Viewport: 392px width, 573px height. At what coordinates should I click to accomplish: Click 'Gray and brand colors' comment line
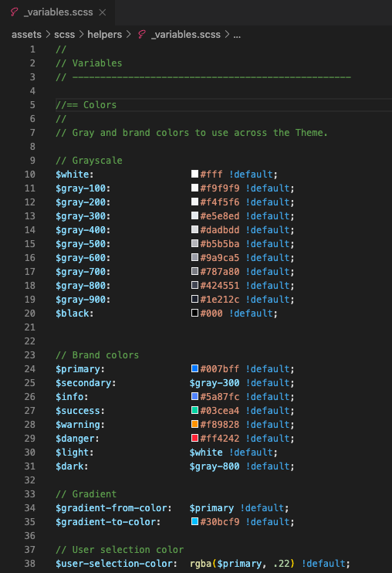click(191, 133)
